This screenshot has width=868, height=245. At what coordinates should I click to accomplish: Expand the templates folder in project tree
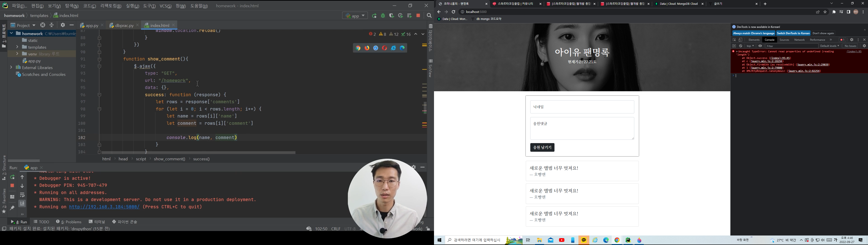(x=17, y=47)
